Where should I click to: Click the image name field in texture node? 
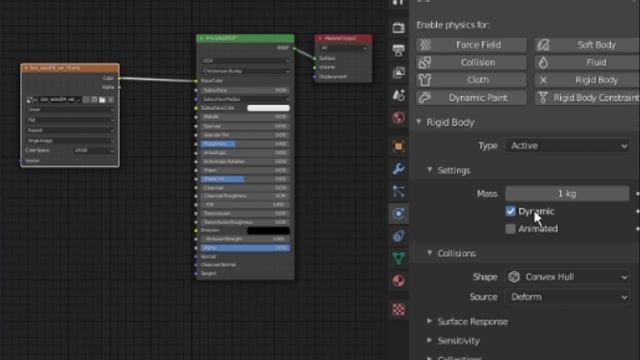(60, 100)
